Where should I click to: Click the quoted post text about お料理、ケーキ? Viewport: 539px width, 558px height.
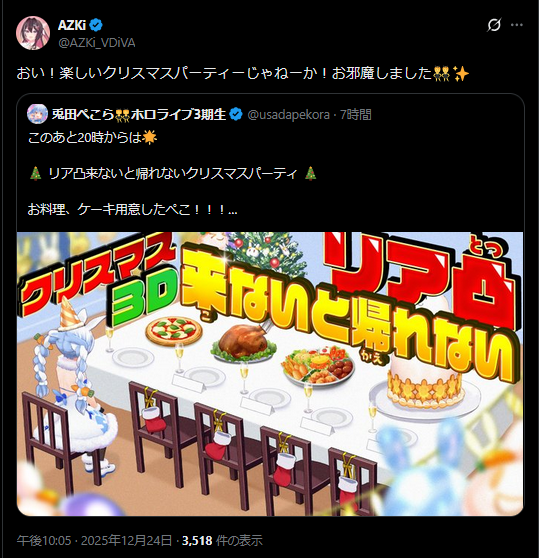coord(132,210)
